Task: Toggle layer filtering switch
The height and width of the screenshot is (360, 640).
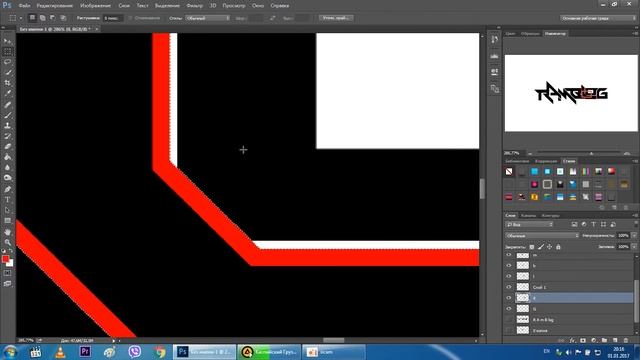Action: point(636,224)
